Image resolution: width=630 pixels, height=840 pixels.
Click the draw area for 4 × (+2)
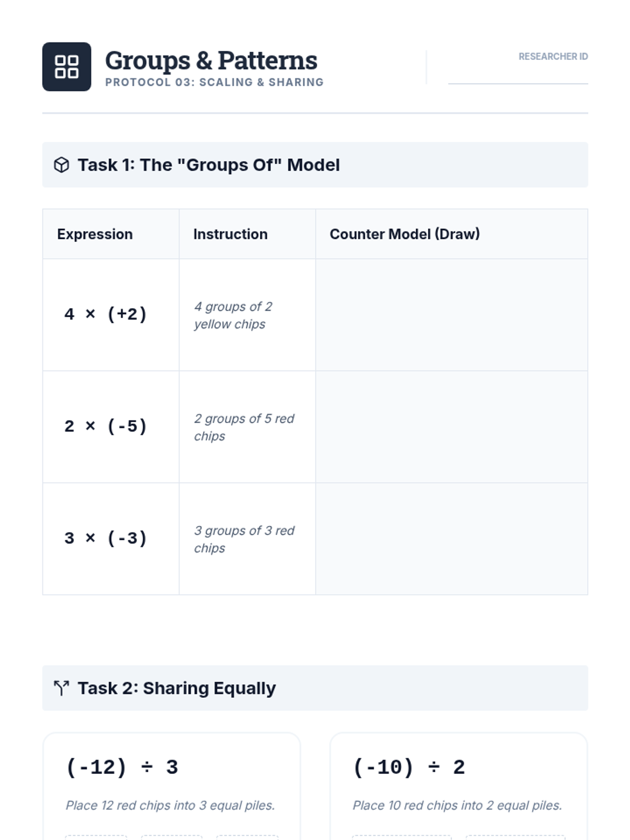coord(451,315)
